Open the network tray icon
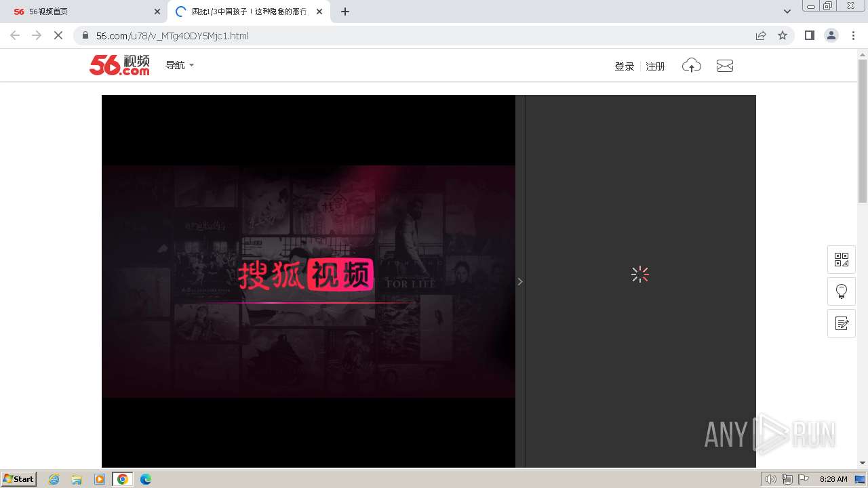 [x=787, y=479]
